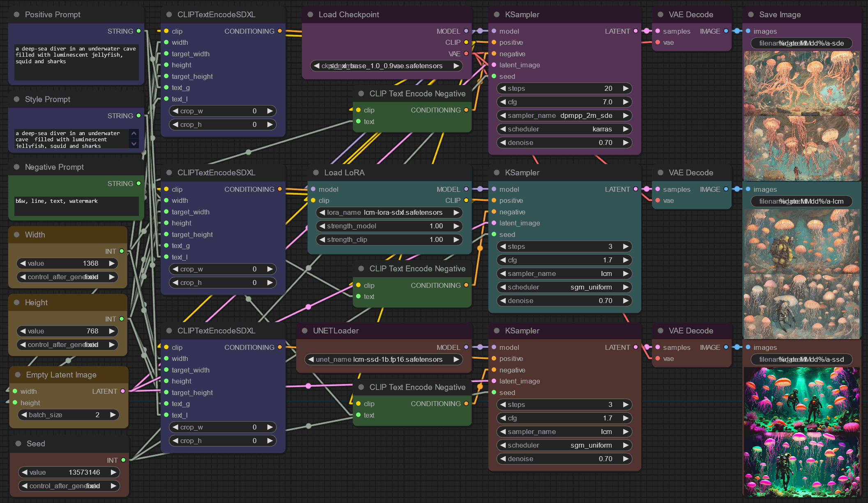868x503 pixels.
Task: Collapse the Empty Latent Image node title dot
Action: coord(18,374)
